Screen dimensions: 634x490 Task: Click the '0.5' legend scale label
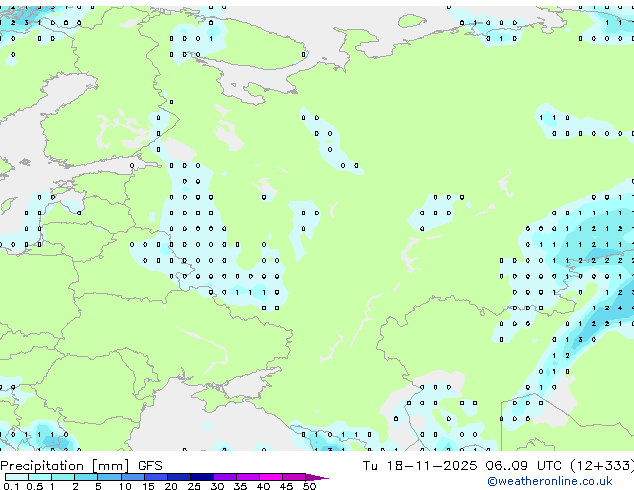[x=35, y=486]
